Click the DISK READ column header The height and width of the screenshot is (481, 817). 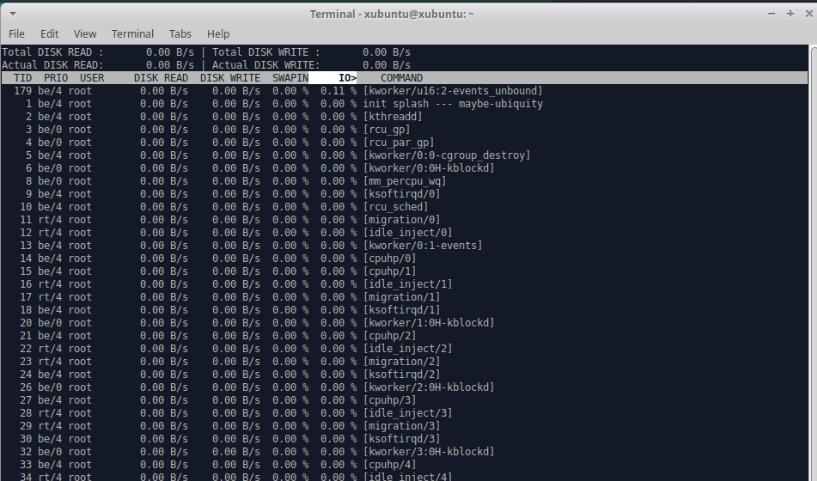(x=160, y=78)
